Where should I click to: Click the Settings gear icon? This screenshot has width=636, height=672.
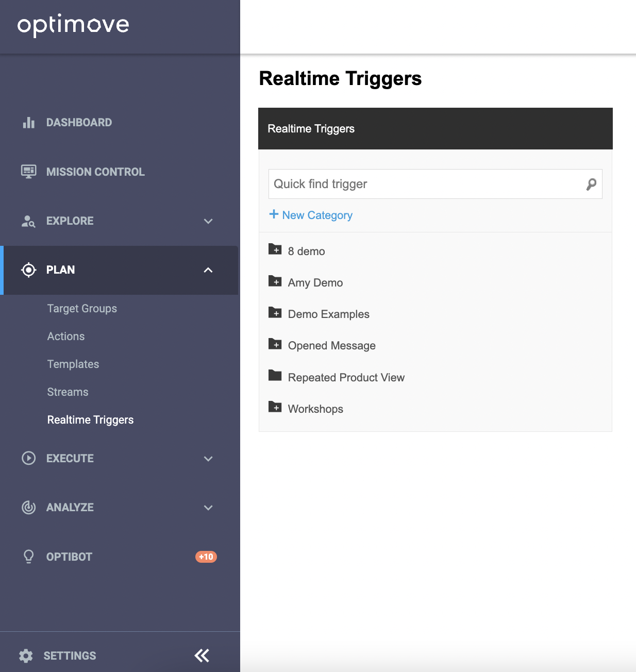tap(26, 656)
